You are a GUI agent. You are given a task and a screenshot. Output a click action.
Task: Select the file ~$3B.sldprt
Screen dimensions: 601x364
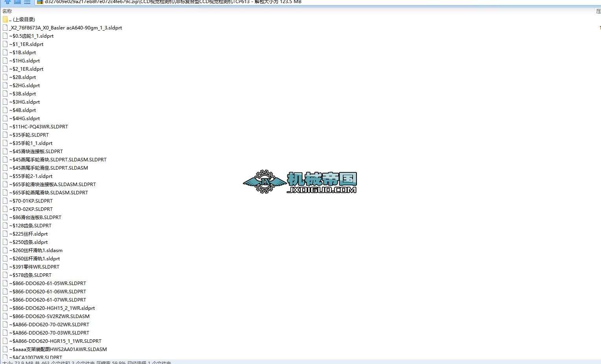click(x=23, y=94)
